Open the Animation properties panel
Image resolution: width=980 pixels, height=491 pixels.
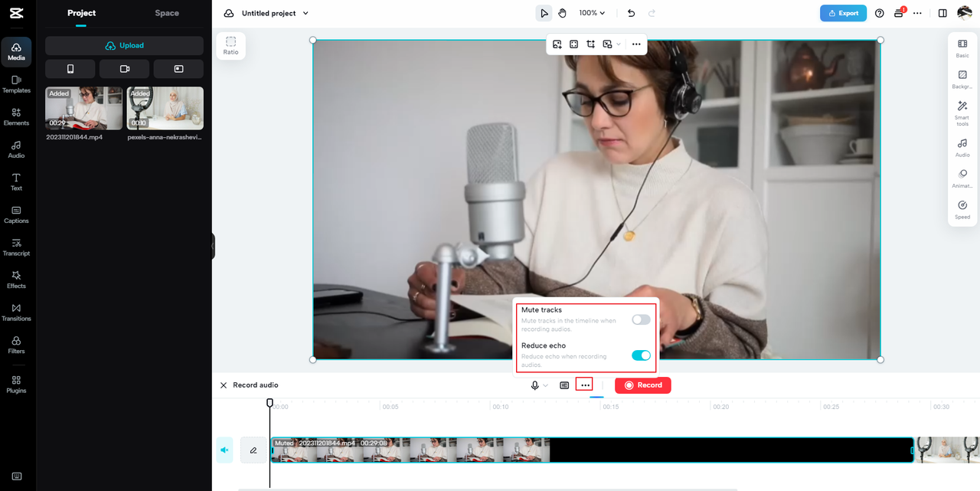click(962, 178)
